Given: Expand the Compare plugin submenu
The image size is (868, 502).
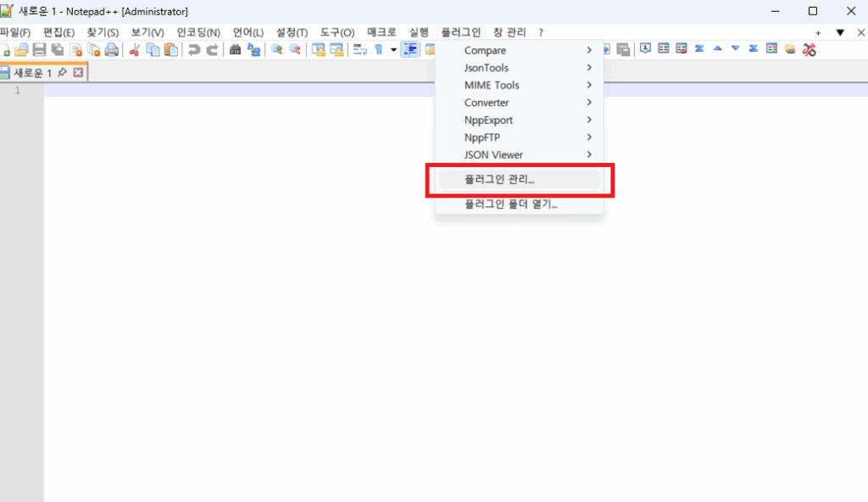Looking at the screenshot, I should click(509, 50).
